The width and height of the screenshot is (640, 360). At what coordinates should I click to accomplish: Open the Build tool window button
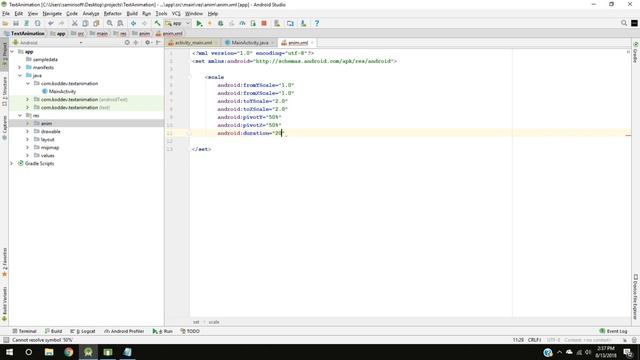[x=53, y=331]
